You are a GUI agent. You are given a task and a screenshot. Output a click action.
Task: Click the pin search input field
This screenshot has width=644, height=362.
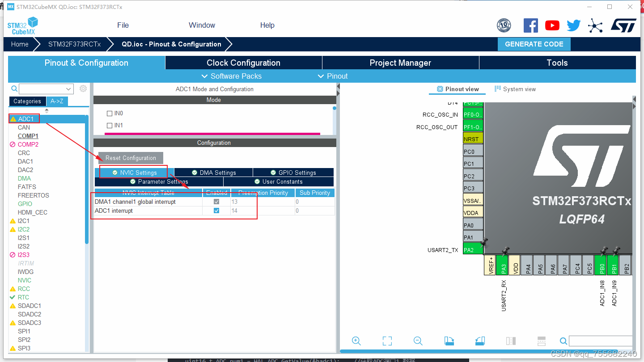pos(601,341)
